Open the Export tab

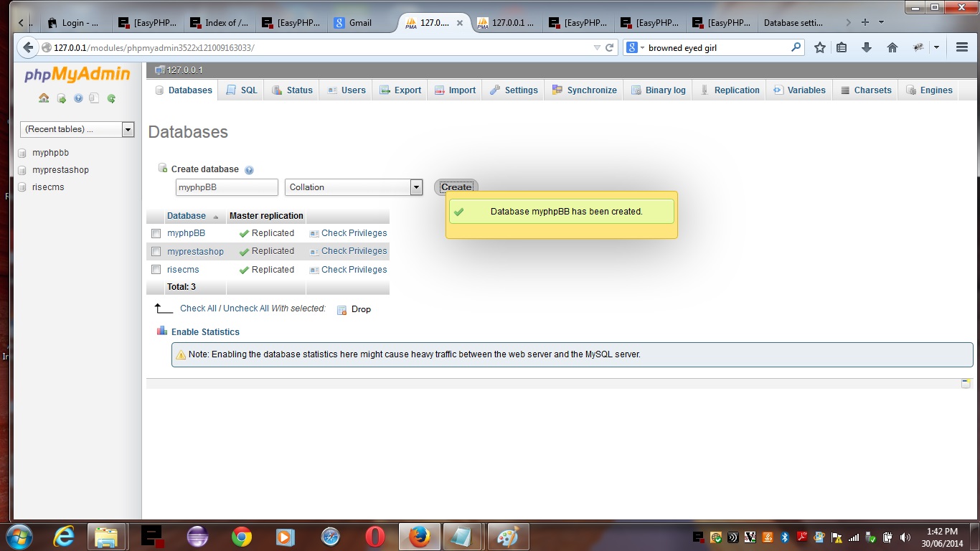pyautogui.click(x=400, y=90)
